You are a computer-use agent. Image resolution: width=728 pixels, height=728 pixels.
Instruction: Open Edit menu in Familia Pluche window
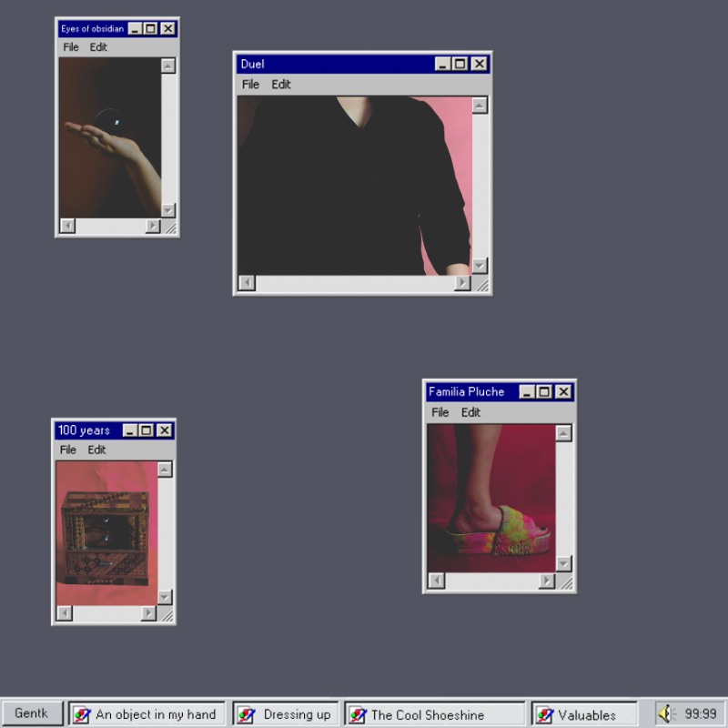[470, 412]
